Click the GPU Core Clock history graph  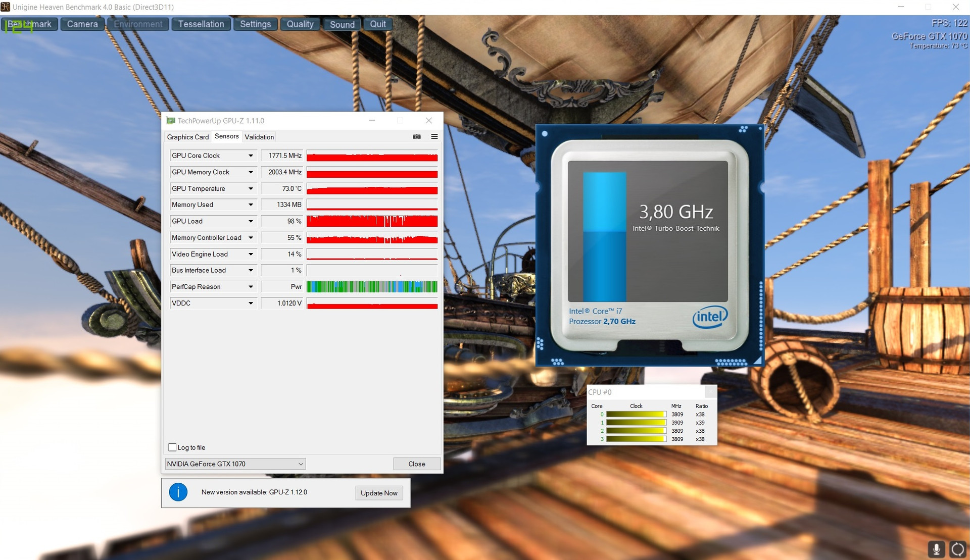click(x=372, y=156)
